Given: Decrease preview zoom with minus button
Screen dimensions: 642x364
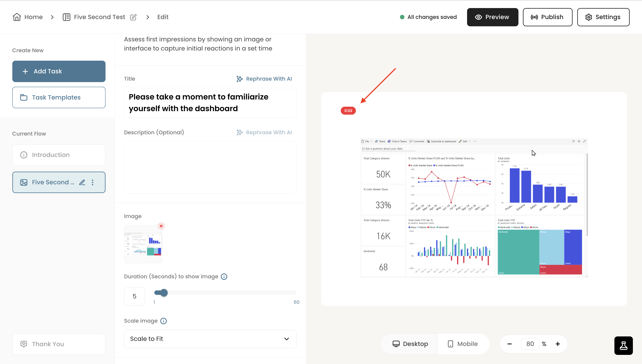Looking at the screenshot, I should point(509,344).
